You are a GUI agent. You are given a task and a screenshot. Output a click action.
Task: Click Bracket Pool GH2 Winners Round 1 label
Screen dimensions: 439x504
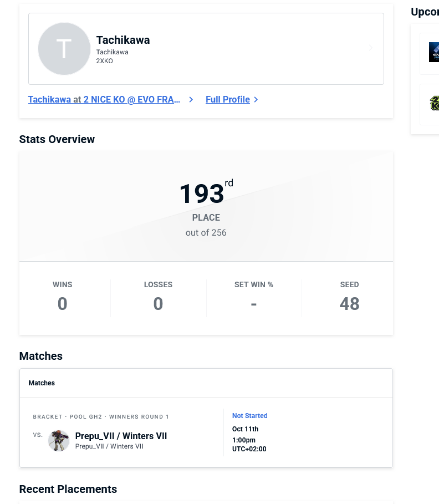101,416
